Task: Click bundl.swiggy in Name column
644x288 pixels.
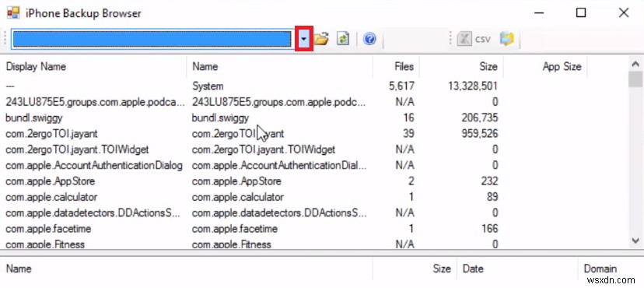Action: tap(221, 118)
